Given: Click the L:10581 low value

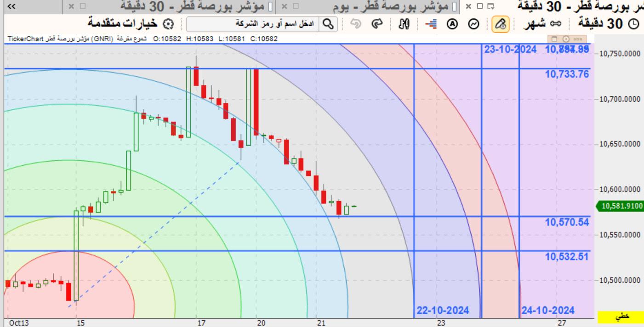Looking at the screenshot, I should click(232, 39).
